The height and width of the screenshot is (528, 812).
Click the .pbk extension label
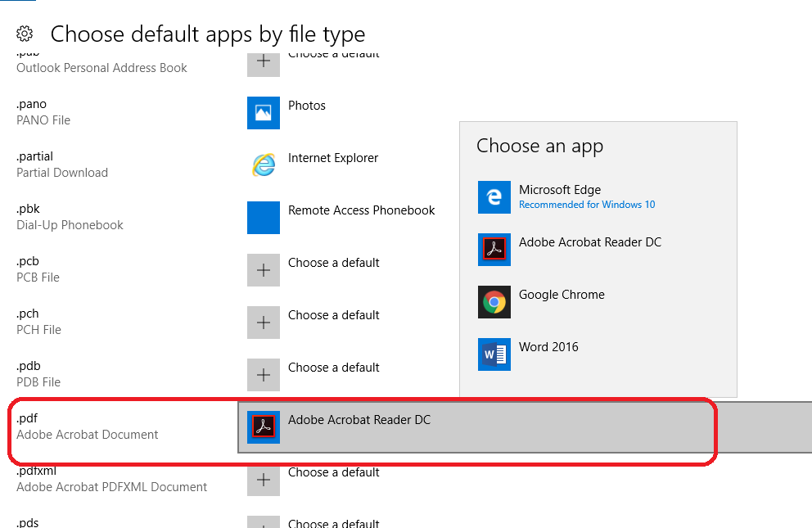[28, 209]
